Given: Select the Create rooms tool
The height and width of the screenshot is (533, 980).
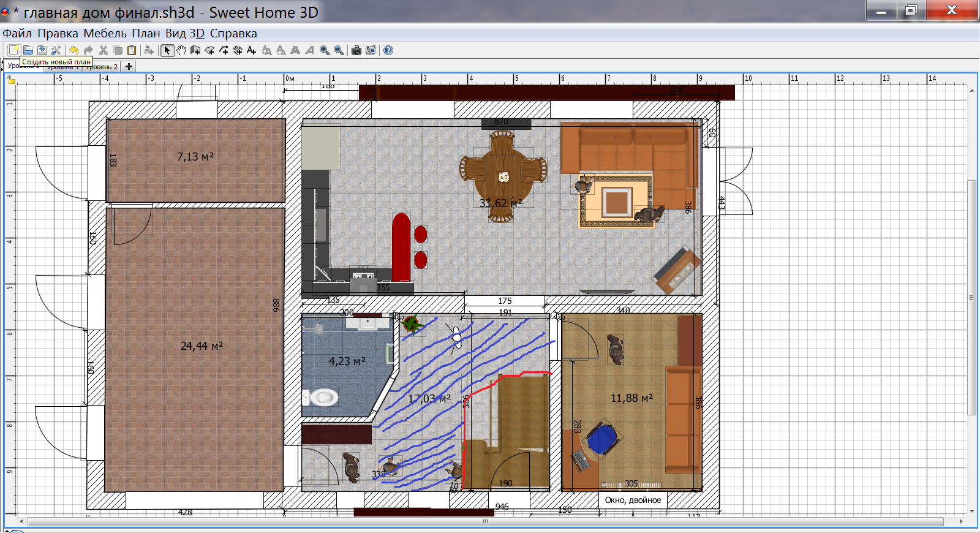Looking at the screenshot, I should [209, 50].
